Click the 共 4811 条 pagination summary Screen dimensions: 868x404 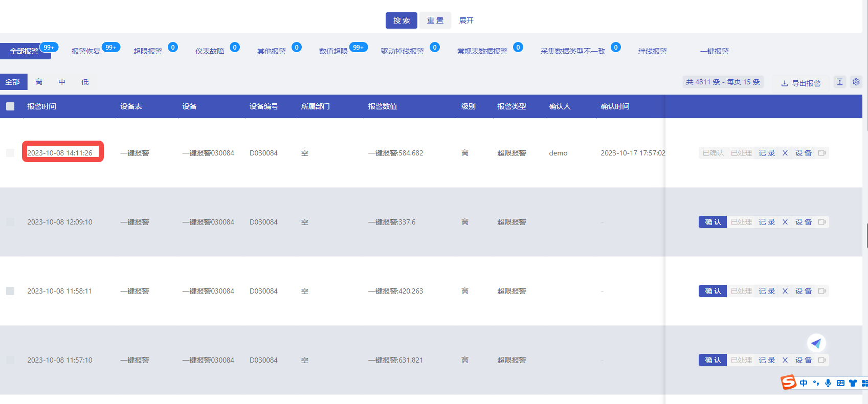[723, 82]
